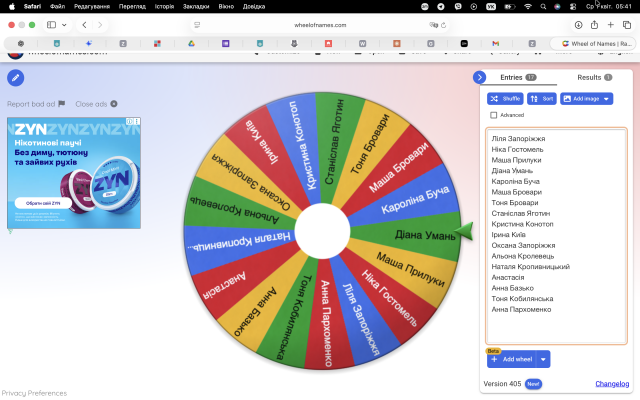Click the Add wheel button
Image resolution: width=640 pixels, height=400 pixels.
point(510,359)
